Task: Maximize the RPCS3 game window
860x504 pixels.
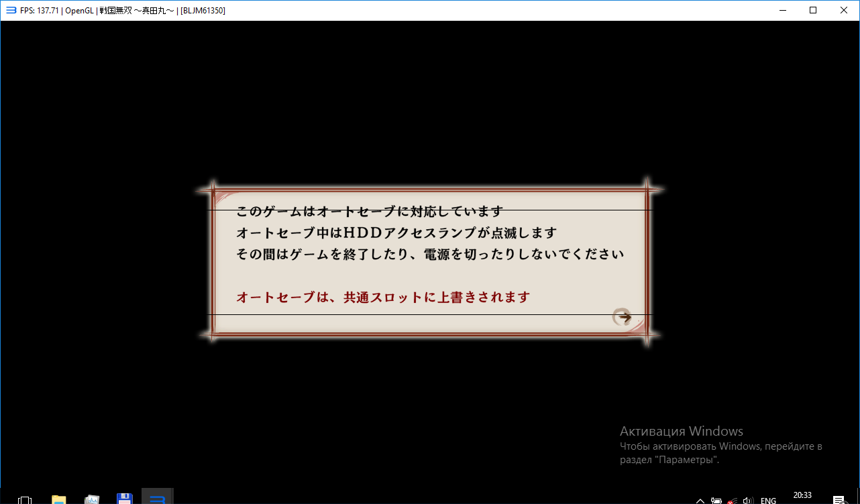Action: coord(813,10)
